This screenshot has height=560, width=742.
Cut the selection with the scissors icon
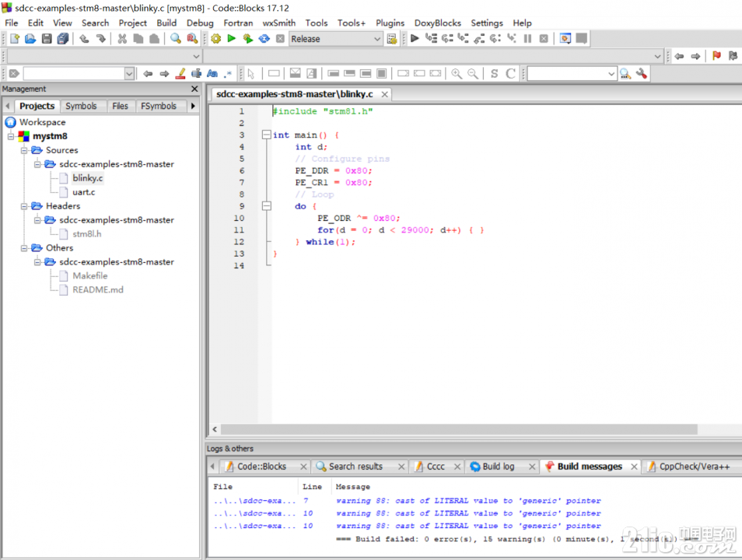click(x=122, y=38)
